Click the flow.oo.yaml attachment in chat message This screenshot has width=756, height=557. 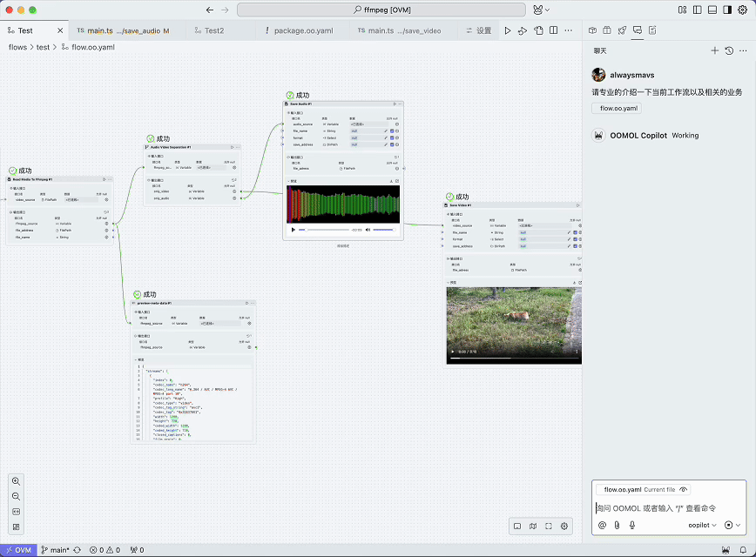[617, 109]
